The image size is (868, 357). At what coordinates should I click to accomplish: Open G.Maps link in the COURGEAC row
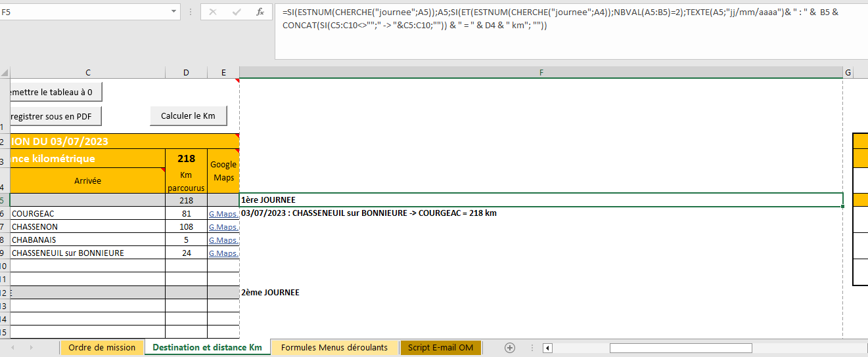tap(223, 214)
